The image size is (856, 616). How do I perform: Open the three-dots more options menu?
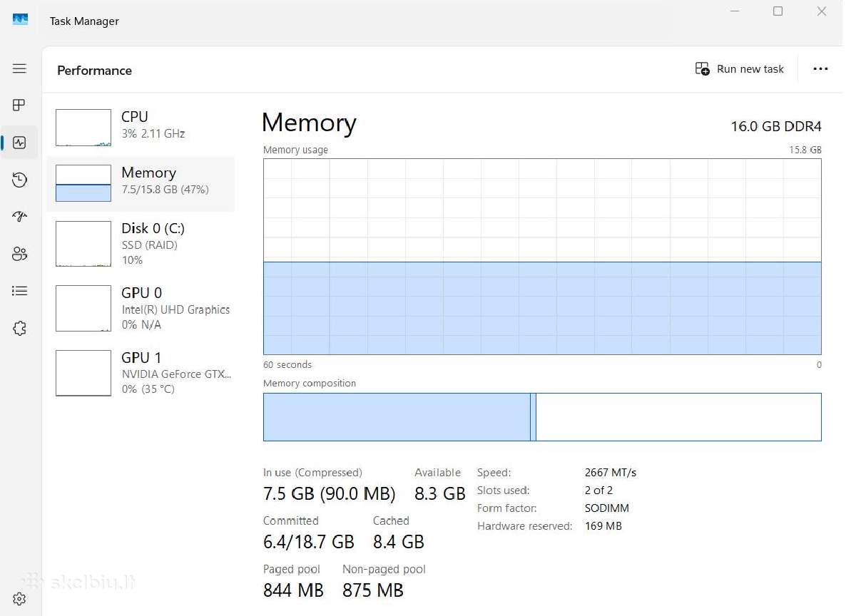click(820, 69)
